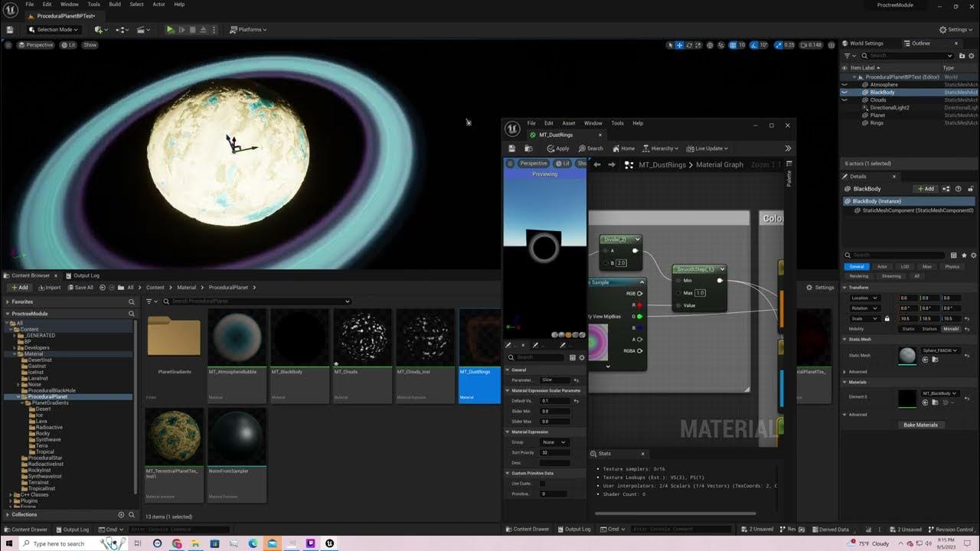
Task: Open the Group dropdown set to None
Action: pos(554,442)
